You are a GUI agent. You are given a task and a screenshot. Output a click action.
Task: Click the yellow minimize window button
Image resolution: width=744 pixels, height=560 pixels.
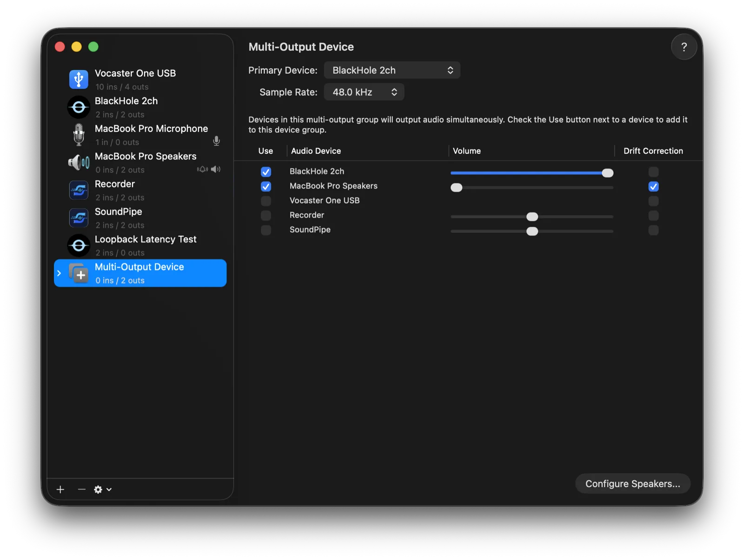[x=77, y=46]
